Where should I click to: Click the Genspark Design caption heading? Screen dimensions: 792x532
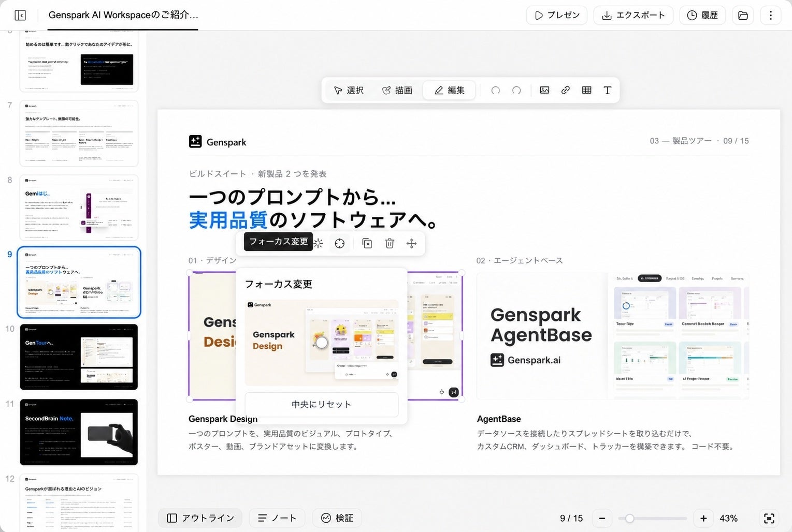223,419
